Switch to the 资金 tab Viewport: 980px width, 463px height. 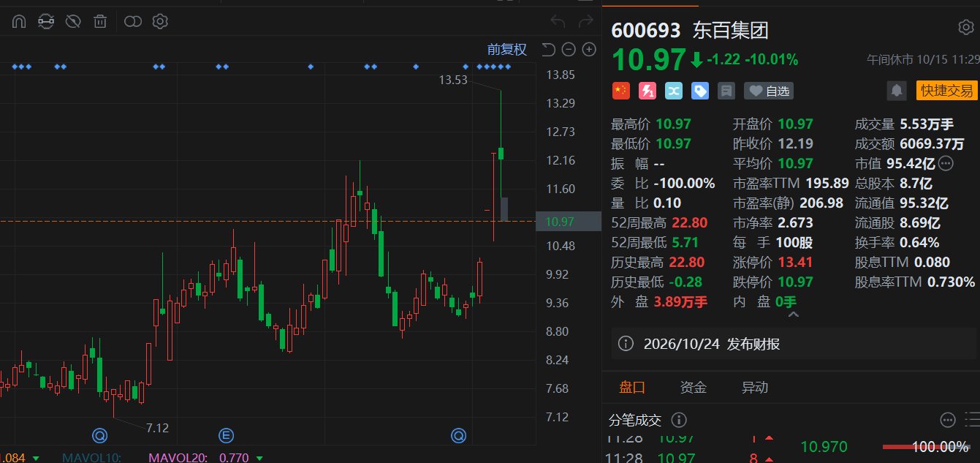[x=693, y=388]
